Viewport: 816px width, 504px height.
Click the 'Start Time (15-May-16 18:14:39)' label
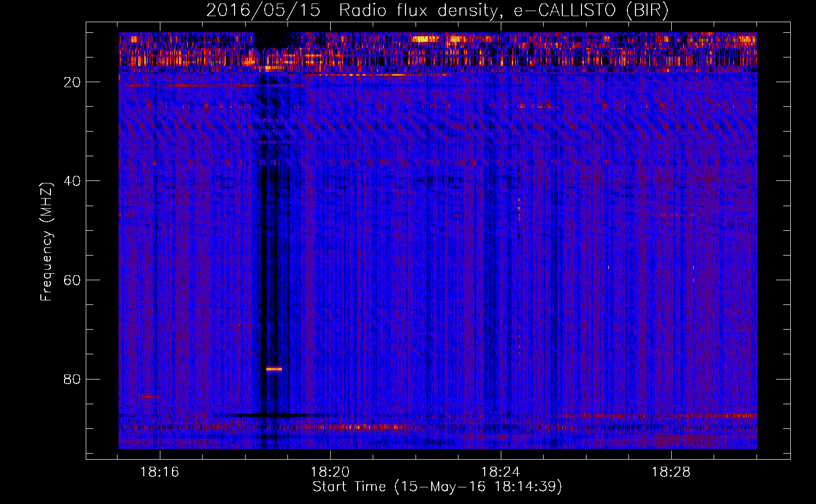(x=437, y=487)
